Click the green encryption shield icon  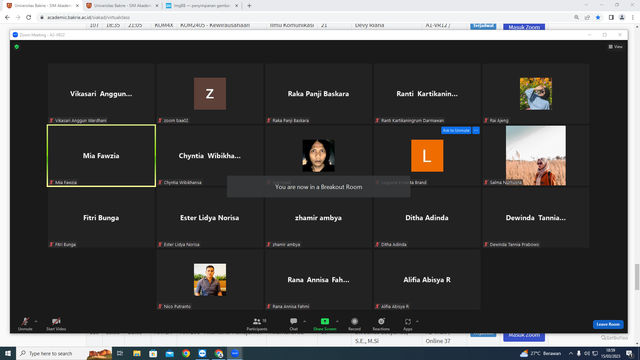pyautogui.click(x=17, y=47)
